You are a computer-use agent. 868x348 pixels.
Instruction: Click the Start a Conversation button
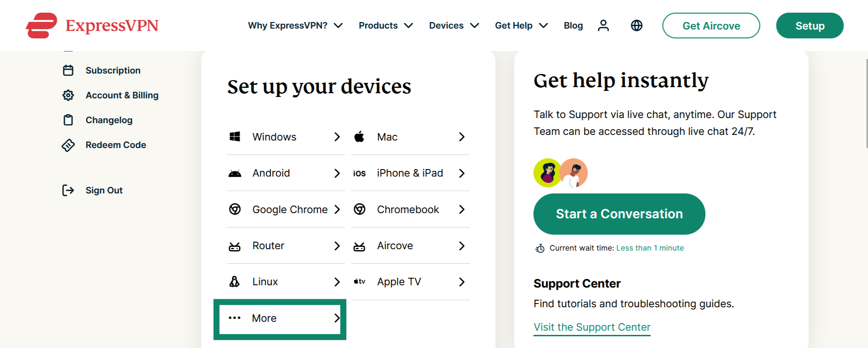point(619,214)
